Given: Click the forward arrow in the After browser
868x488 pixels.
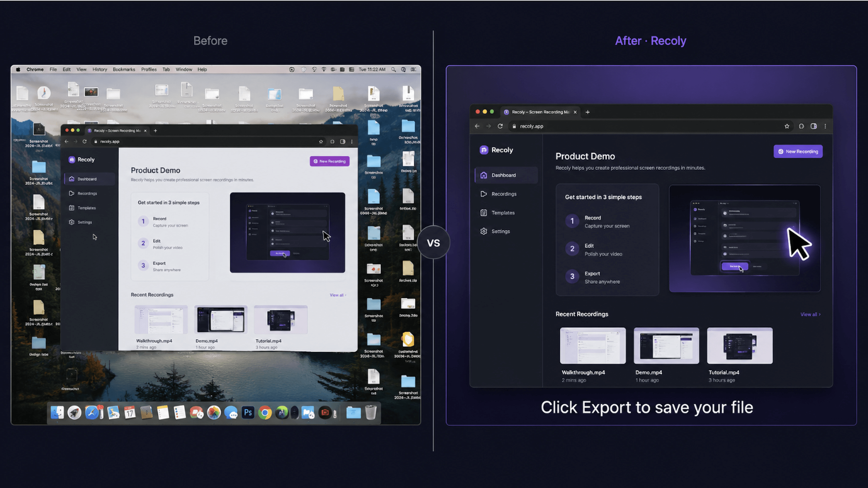Looking at the screenshot, I should pyautogui.click(x=488, y=126).
